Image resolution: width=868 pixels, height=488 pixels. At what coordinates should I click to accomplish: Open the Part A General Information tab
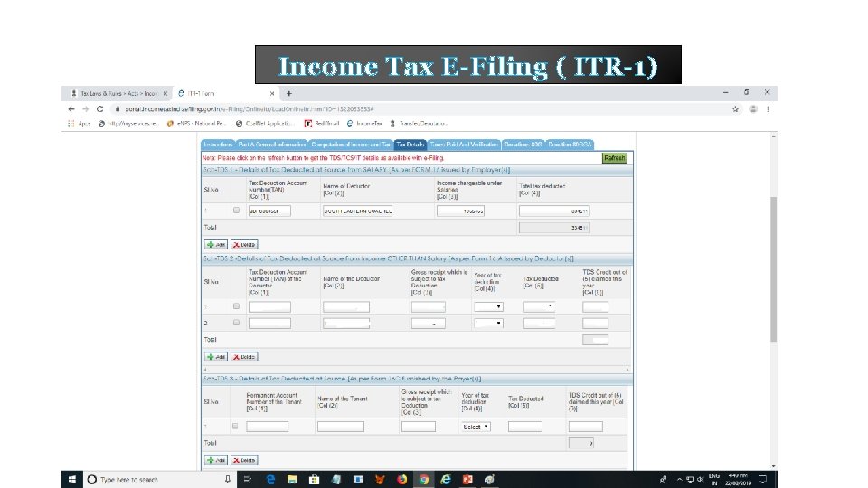point(272,145)
